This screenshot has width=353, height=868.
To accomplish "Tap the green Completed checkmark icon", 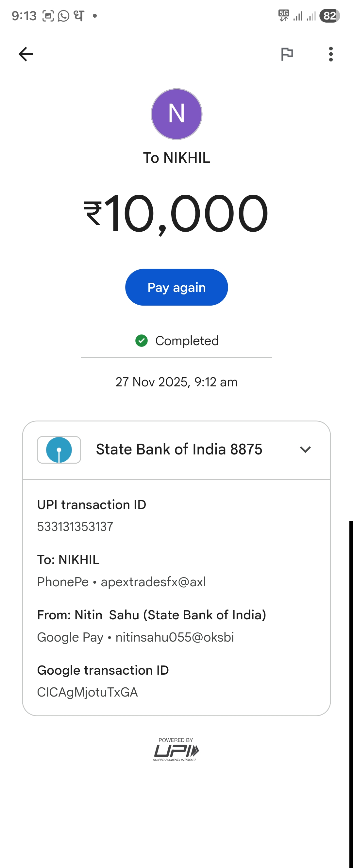I will click(x=141, y=341).
